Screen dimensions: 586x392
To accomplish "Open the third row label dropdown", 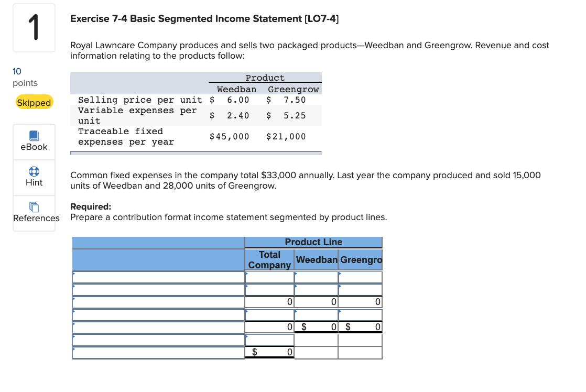I will pyautogui.click(x=157, y=302).
